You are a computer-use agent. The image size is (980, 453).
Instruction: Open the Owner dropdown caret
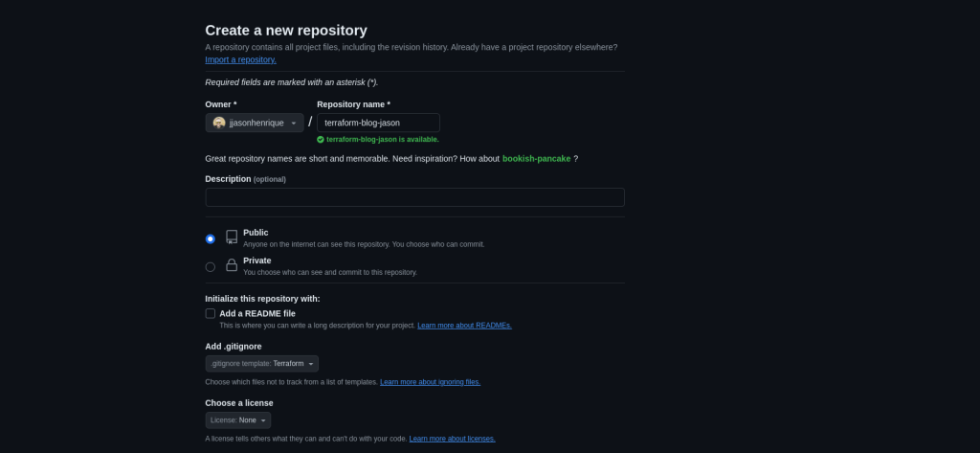click(294, 124)
